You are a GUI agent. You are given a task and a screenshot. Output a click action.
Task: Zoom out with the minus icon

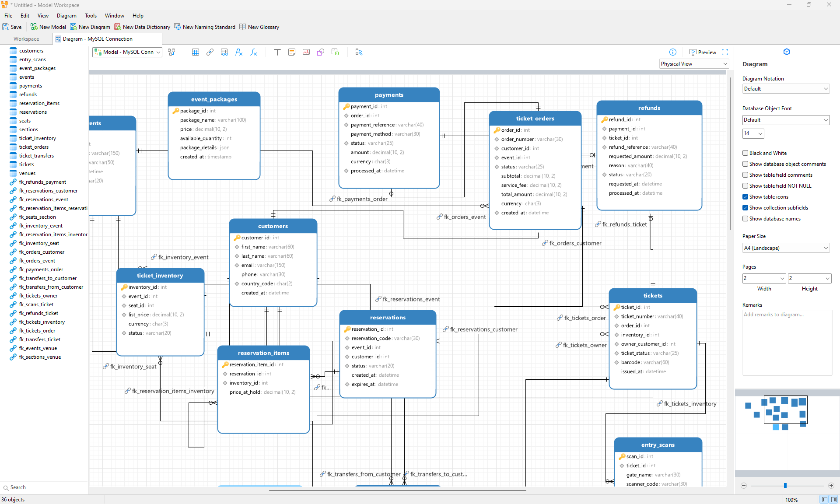pos(744,486)
